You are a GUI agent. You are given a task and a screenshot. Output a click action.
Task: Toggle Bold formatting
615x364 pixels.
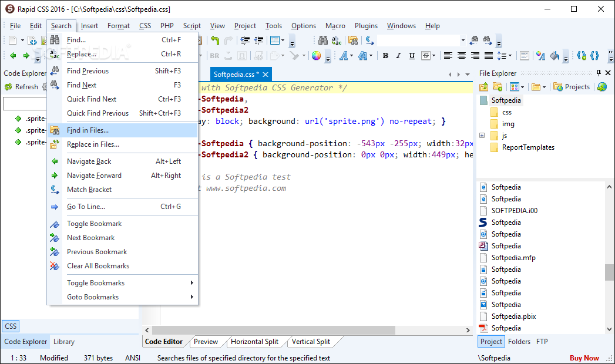click(385, 56)
